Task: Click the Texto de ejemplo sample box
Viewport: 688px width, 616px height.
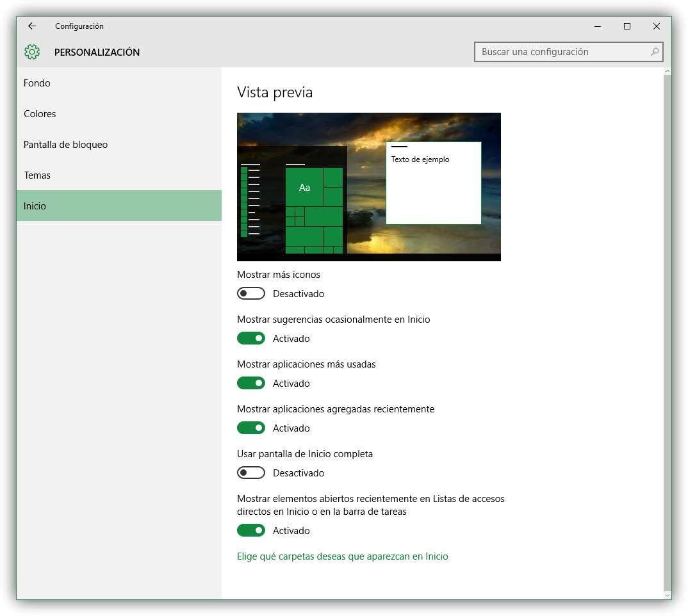Action: coord(434,183)
